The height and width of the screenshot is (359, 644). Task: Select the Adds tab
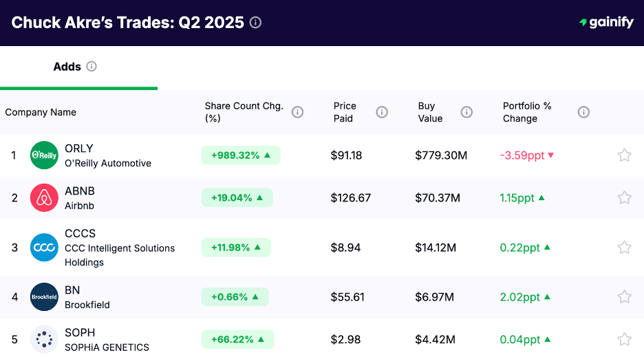pos(78,68)
